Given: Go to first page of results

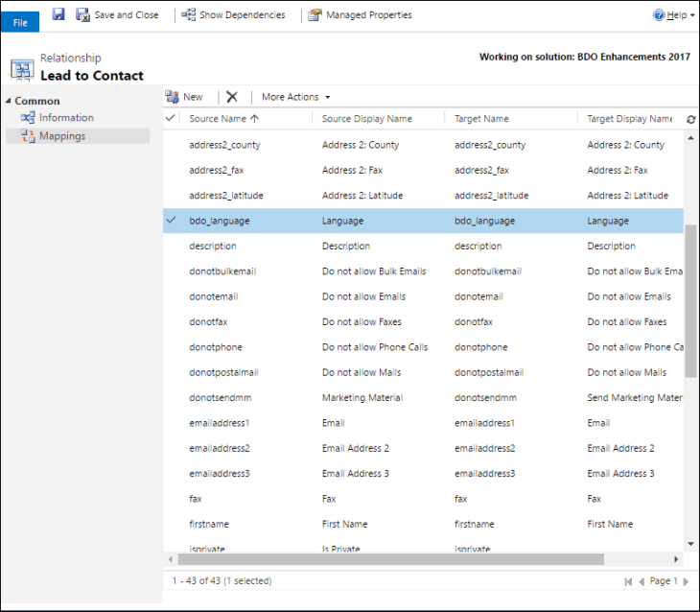Looking at the screenshot, I should (628, 581).
